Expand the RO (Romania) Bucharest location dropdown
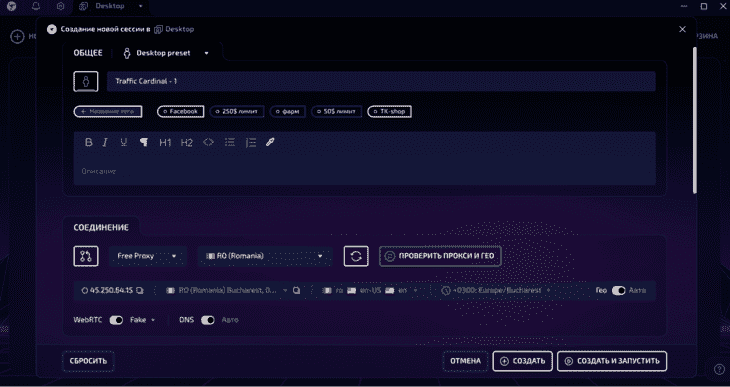 [285, 290]
